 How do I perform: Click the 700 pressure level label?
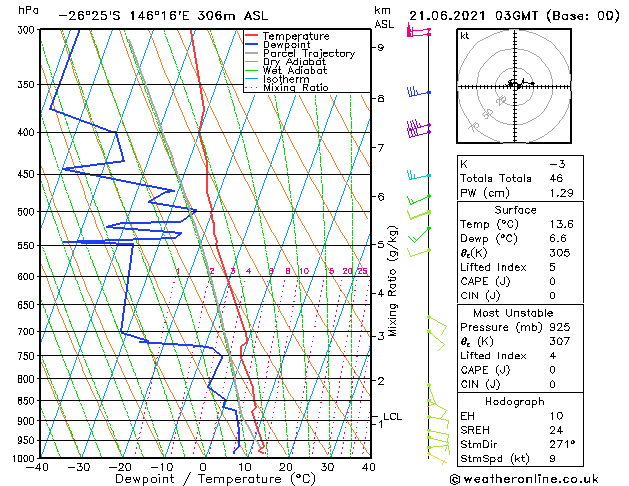(x=27, y=332)
